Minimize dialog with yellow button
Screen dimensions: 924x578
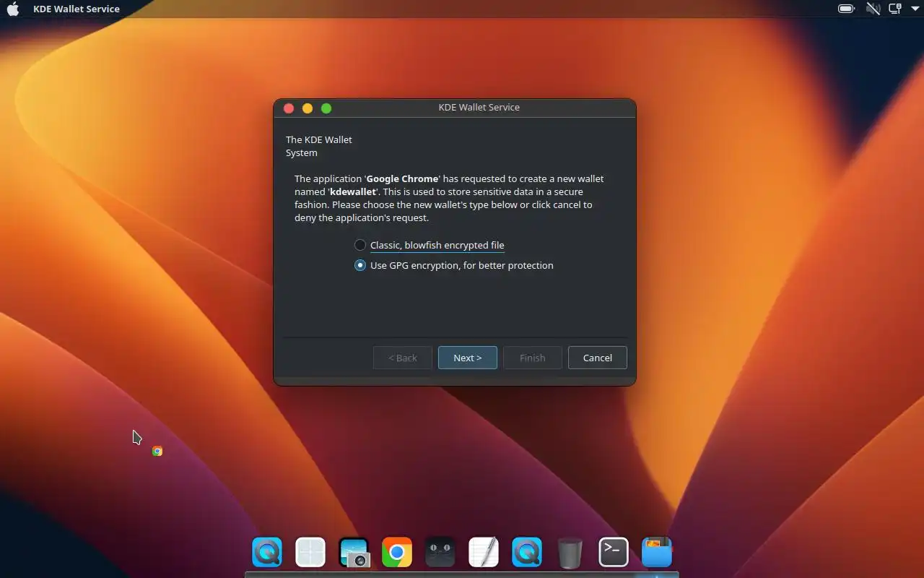pos(308,108)
